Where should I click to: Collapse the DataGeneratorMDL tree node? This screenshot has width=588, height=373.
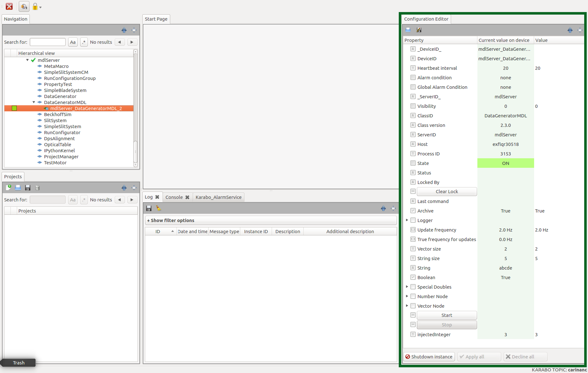coord(34,102)
